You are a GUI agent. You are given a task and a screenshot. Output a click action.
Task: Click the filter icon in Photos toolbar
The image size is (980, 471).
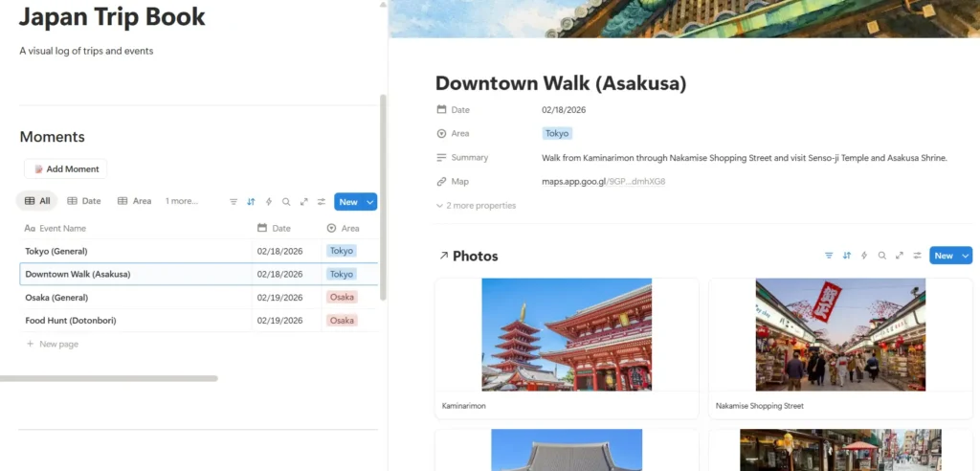coord(829,256)
